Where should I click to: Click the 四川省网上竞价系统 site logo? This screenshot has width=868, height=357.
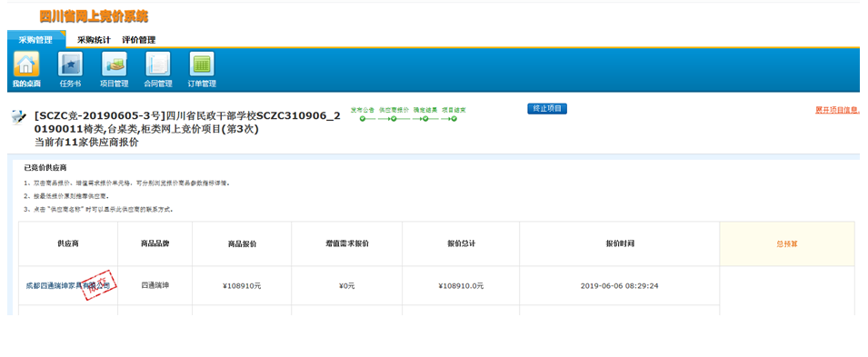94,16
